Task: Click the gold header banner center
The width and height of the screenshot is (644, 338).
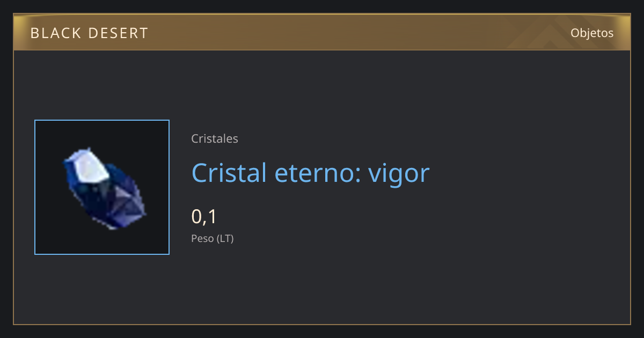Action: [x=322, y=32]
